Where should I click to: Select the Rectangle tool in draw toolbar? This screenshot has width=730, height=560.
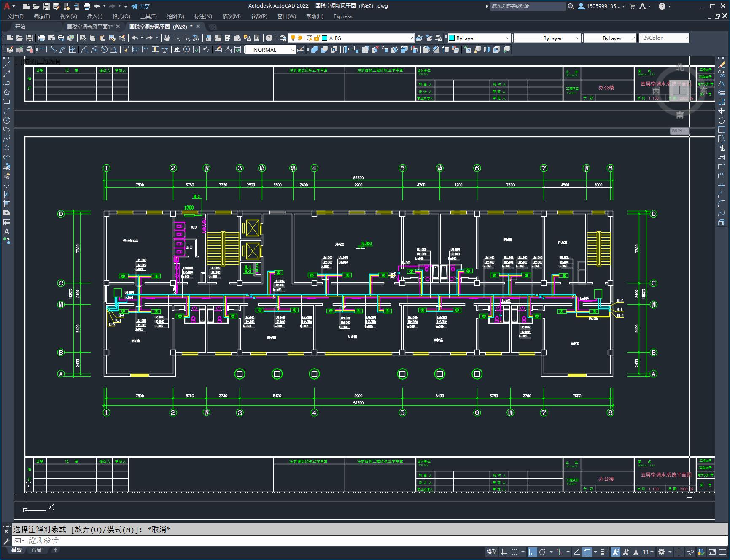pos(7,102)
